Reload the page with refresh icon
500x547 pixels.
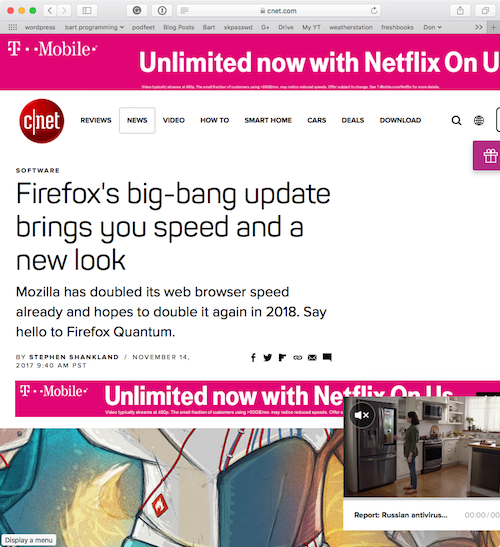(x=374, y=11)
